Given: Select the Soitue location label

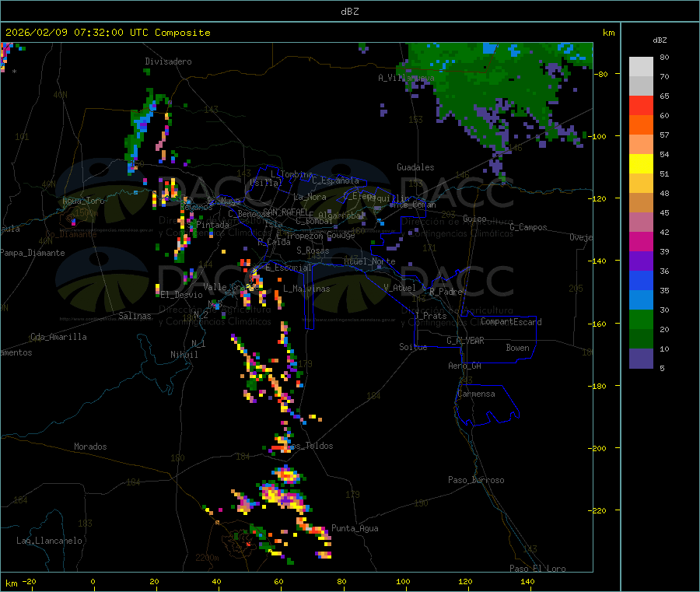Looking at the screenshot, I should click(x=413, y=347).
